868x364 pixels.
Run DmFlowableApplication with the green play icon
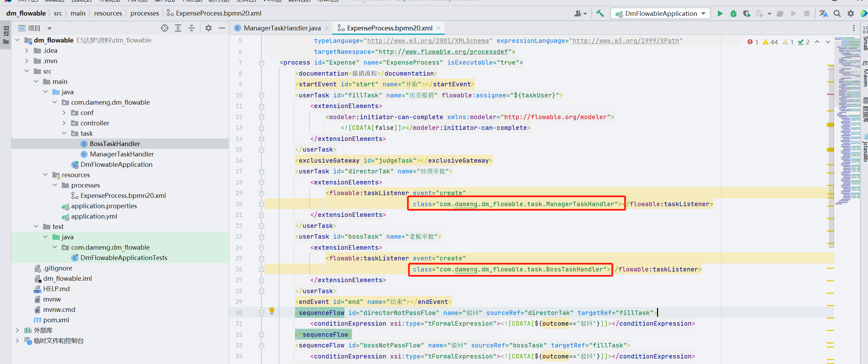tap(720, 13)
